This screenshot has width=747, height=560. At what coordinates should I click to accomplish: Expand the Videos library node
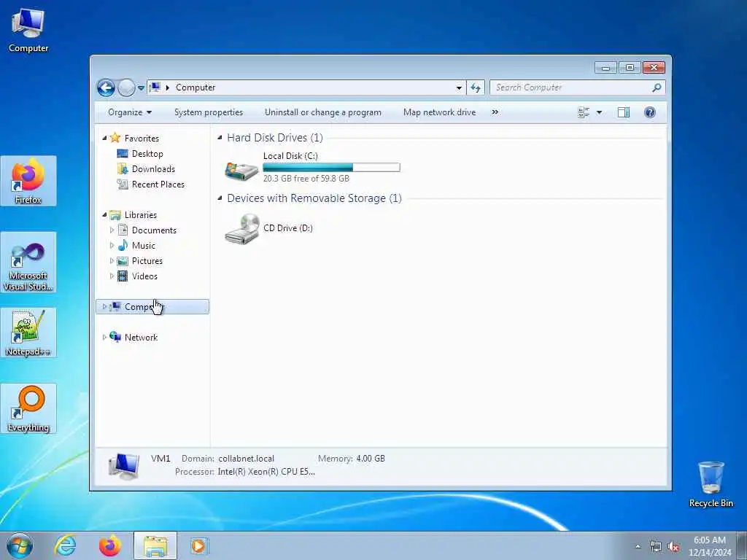point(112,276)
